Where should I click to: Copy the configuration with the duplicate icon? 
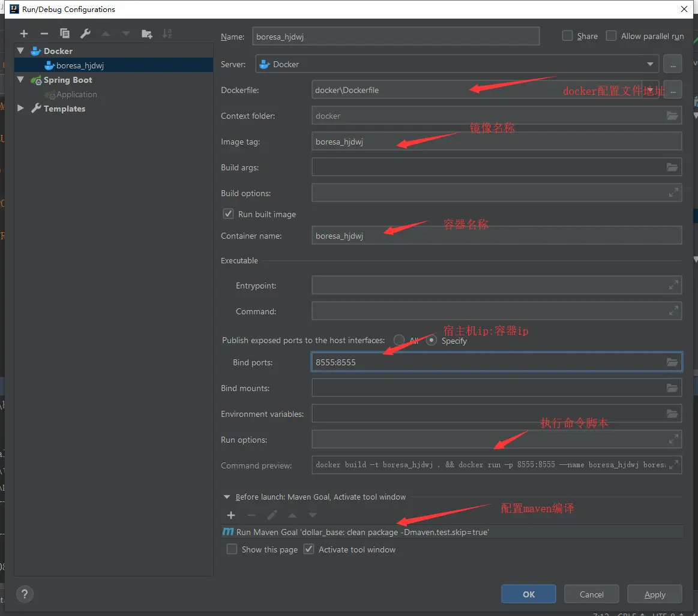[65, 34]
